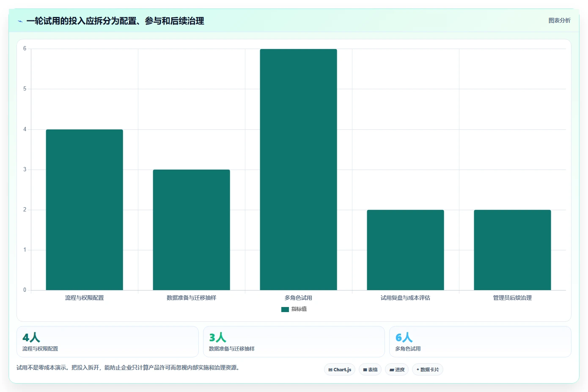
Task: Click the y-axis value 3
Action: click(x=25, y=170)
